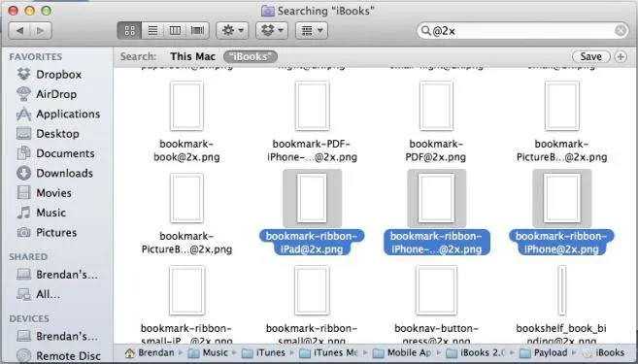Viewport: 638px width, 364px height.
Task: Clear the search field text
Action: point(621,30)
